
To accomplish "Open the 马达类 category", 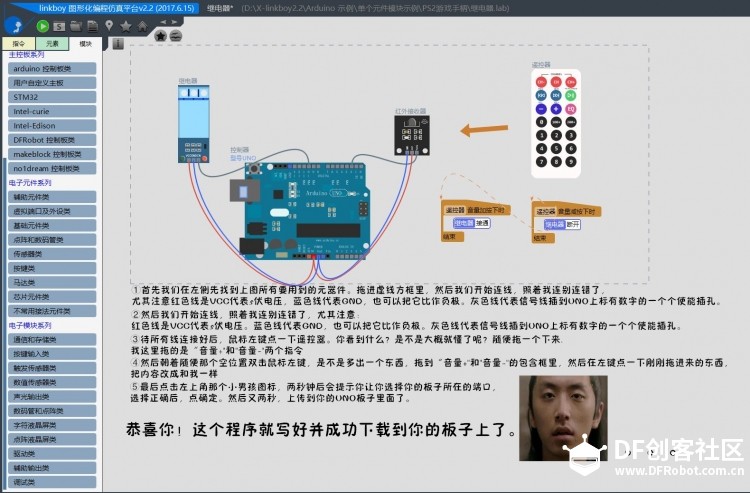I will (52, 283).
